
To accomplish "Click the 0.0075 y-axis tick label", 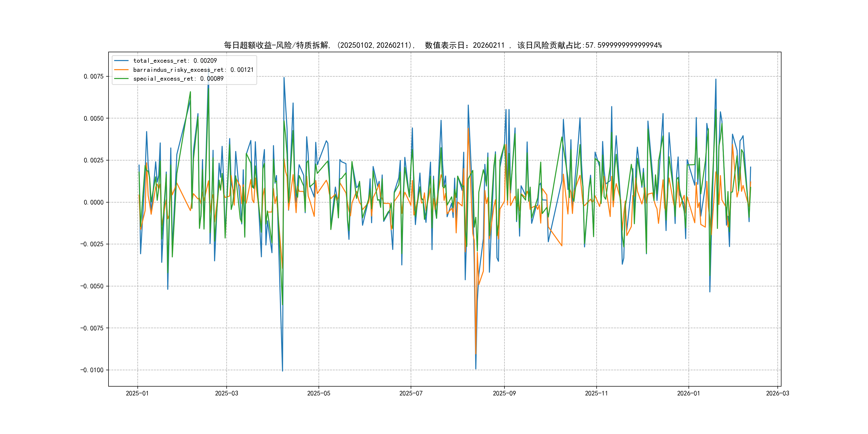I will coord(94,77).
